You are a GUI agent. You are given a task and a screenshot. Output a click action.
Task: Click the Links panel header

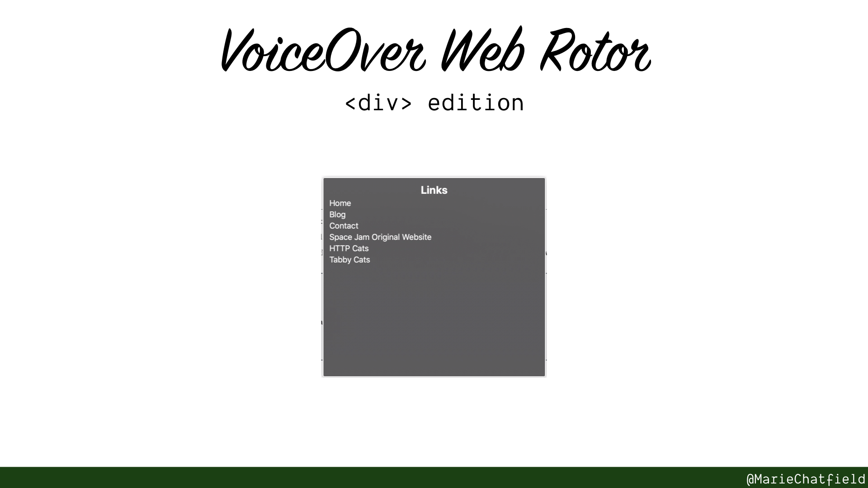[x=434, y=189]
